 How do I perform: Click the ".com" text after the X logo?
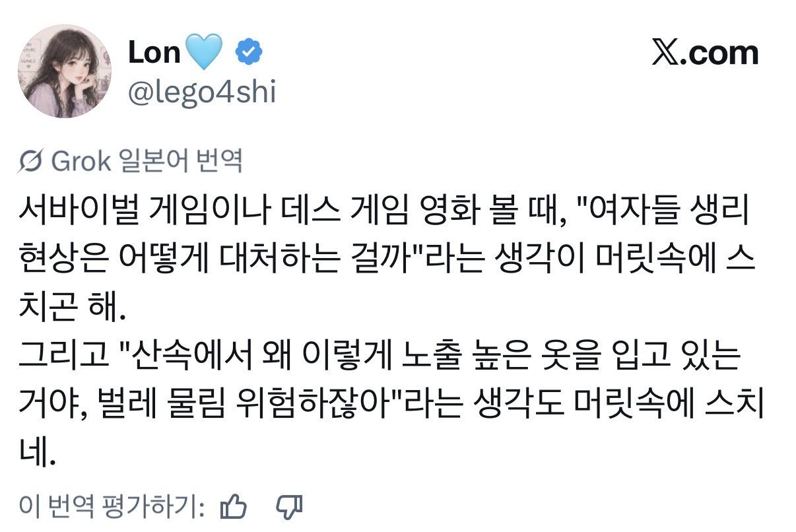[724, 53]
